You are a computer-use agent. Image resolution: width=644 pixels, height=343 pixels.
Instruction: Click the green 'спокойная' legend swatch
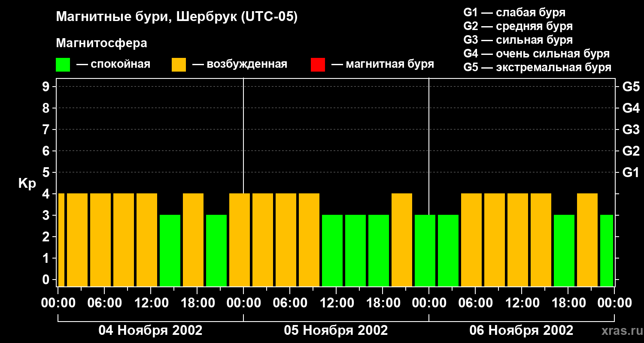pyautogui.click(x=63, y=65)
